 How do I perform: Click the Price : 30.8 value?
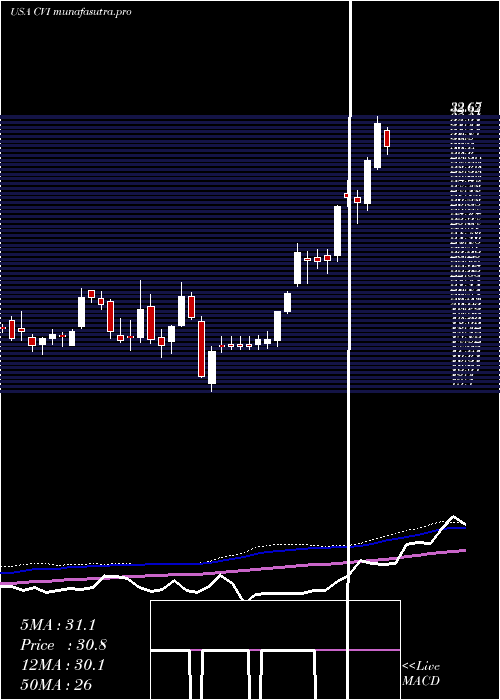coord(63,645)
